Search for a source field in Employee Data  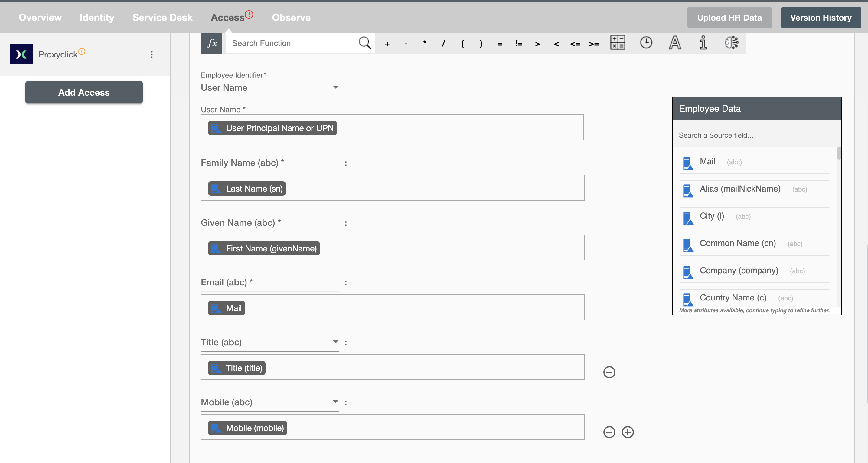coord(755,135)
